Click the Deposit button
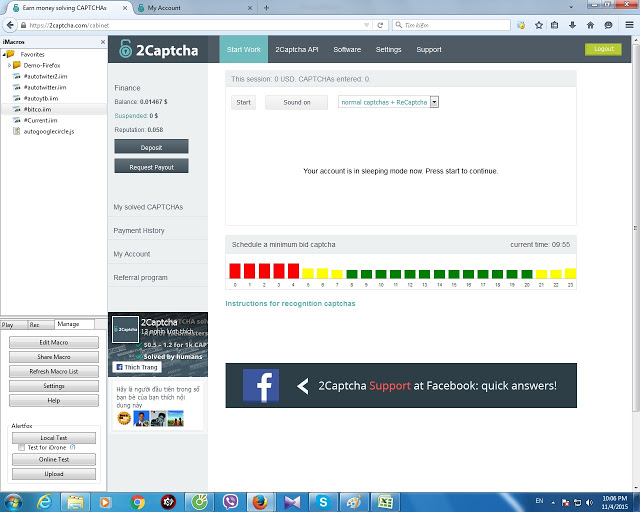Image resolution: width=640 pixels, height=512 pixels. [x=151, y=147]
